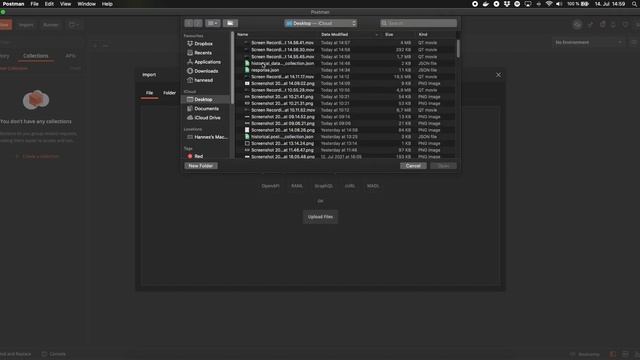The height and width of the screenshot is (360, 640).
Task: Click Upload Files in Import dialog
Action: 320,217
